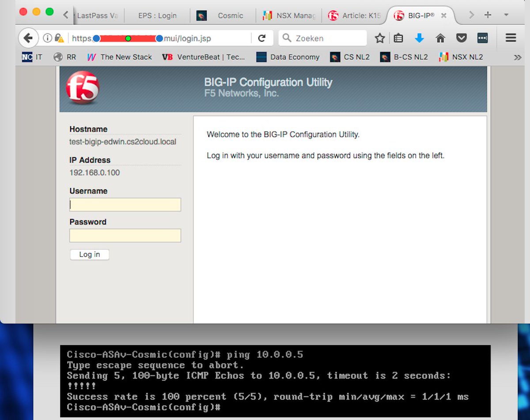530x420 pixels.
Task: Switch to the Article: K15 tab
Action: pos(354,15)
